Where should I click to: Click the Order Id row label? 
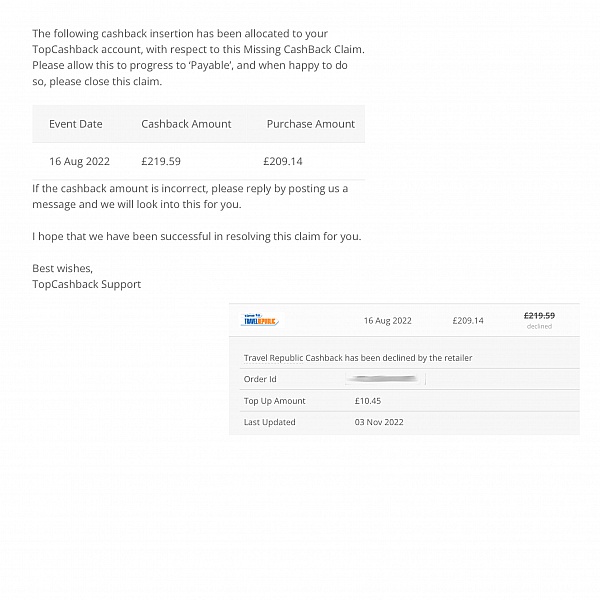coord(260,379)
